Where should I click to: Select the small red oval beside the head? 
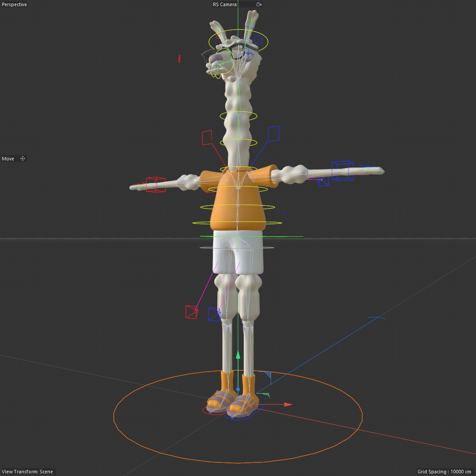(x=179, y=59)
